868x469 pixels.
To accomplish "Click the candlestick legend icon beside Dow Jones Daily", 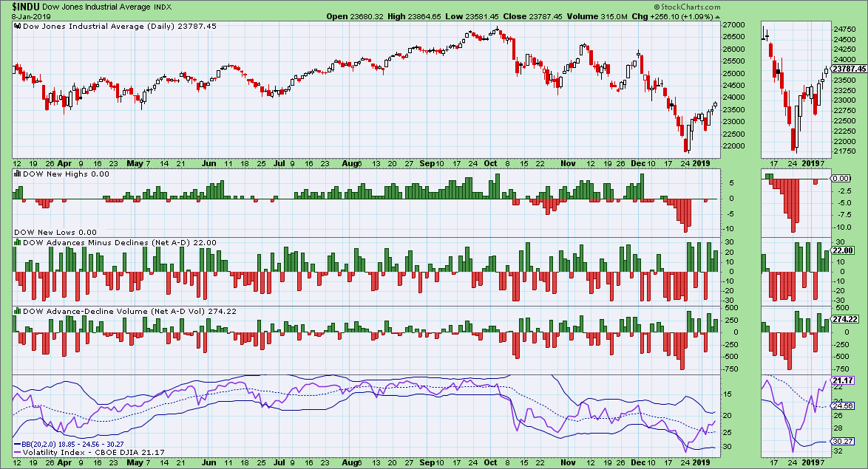I will (x=18, y=26).
